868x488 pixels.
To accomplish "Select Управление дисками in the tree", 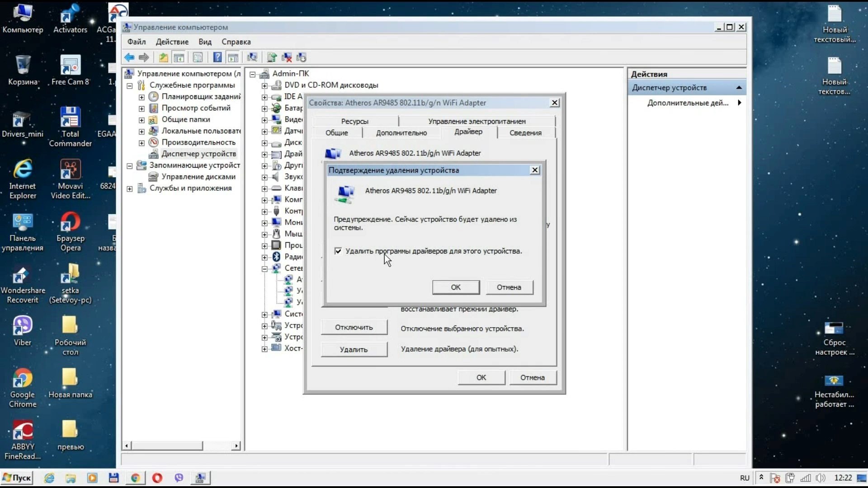I will [x=198, y=177].
